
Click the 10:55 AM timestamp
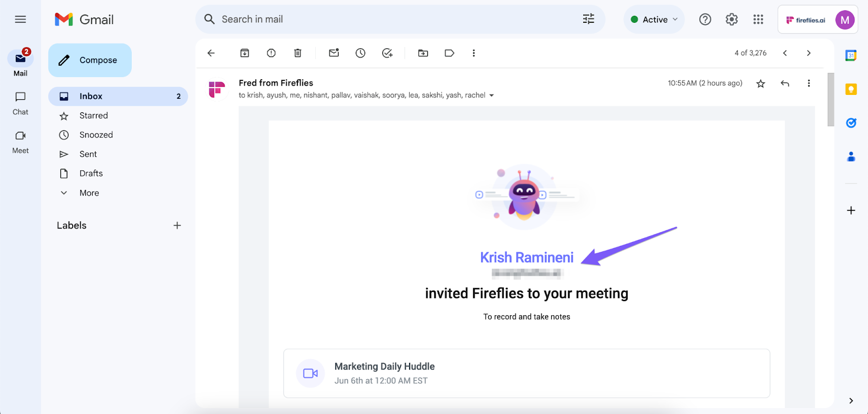(705, 84)
